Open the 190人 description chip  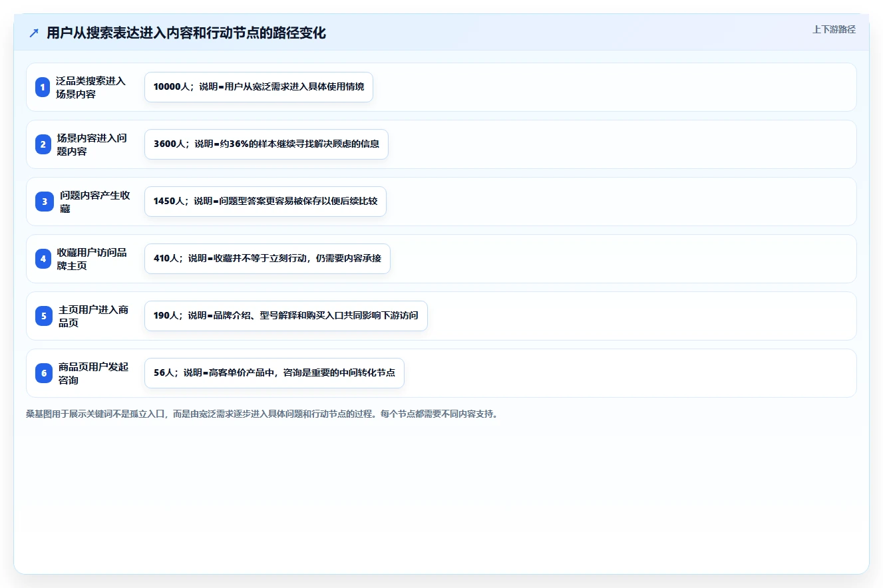pyautogui.click(x=286, y=316)
